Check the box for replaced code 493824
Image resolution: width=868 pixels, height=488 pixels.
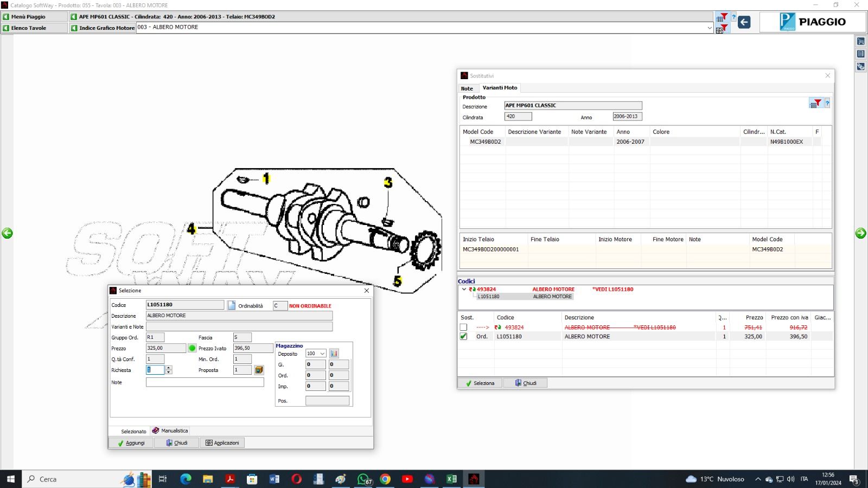(463, 328)
